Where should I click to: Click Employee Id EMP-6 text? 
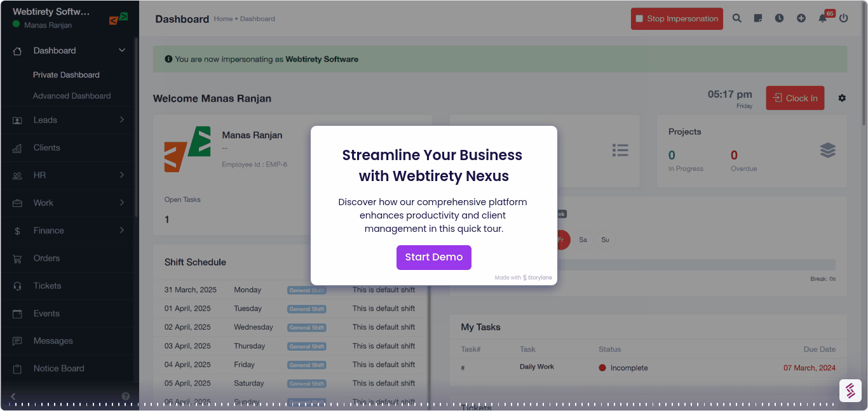254,165
